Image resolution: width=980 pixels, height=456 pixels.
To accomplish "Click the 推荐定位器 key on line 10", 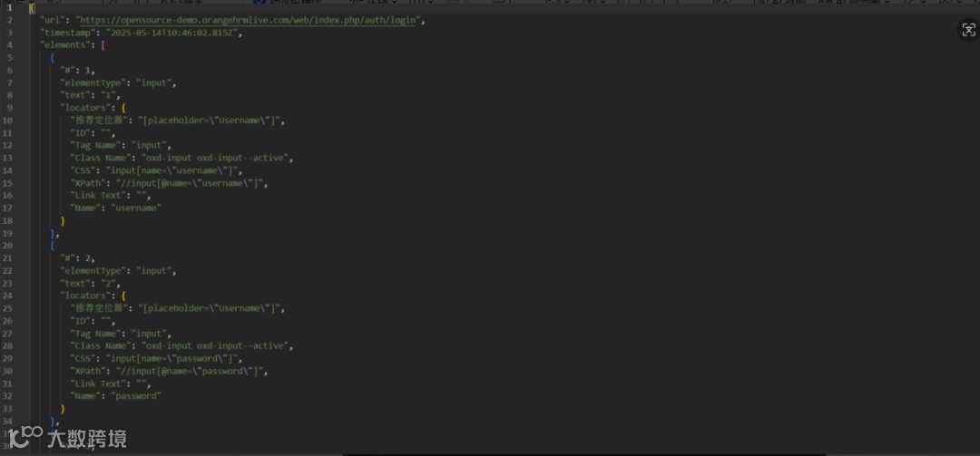I will click(101, 120).
